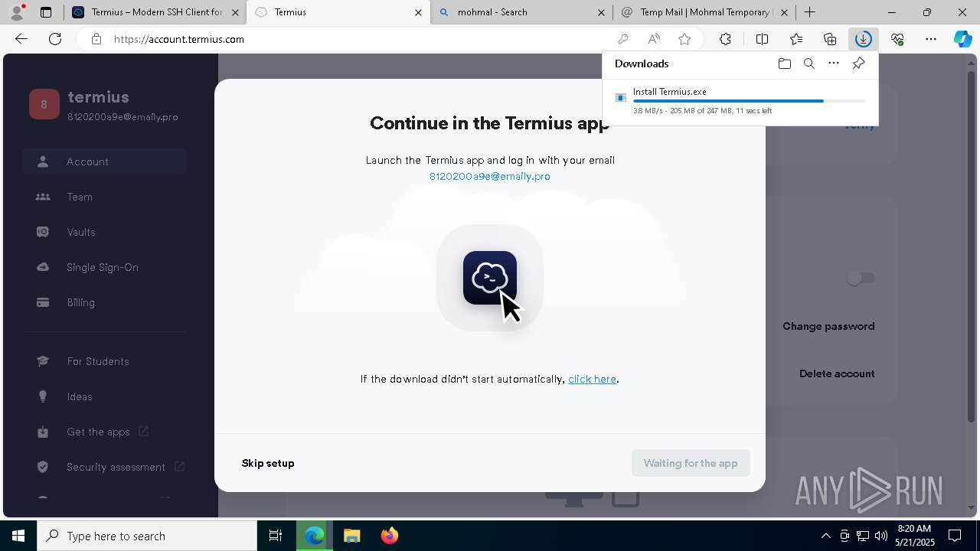Click the browser profile icon
980x551 pixels.
point(16,12)
